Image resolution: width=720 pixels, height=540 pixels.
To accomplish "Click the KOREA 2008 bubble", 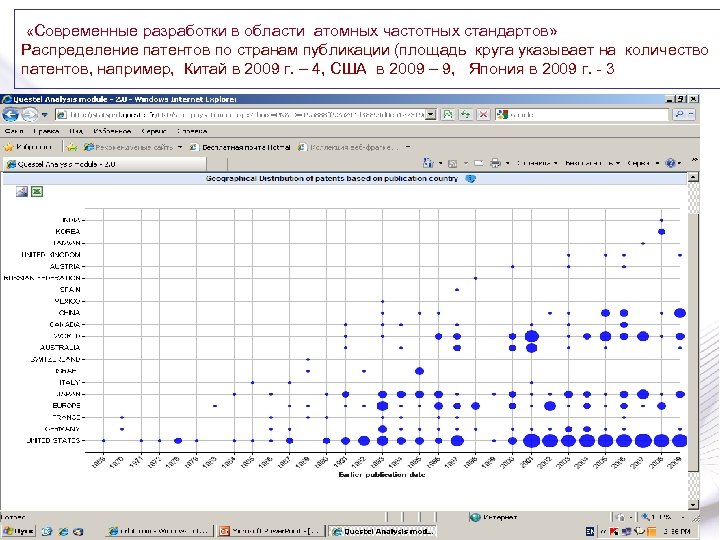I will (x=661, y=232).
